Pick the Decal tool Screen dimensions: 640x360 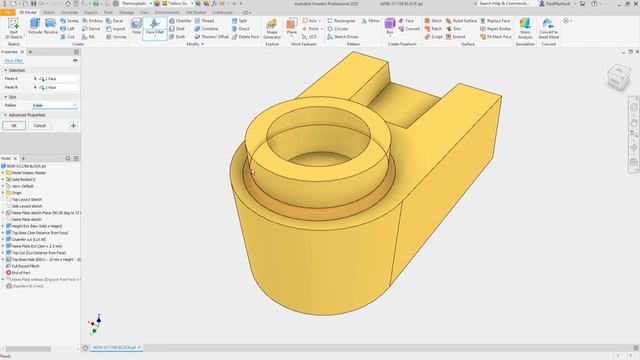[x=115, y=21]
